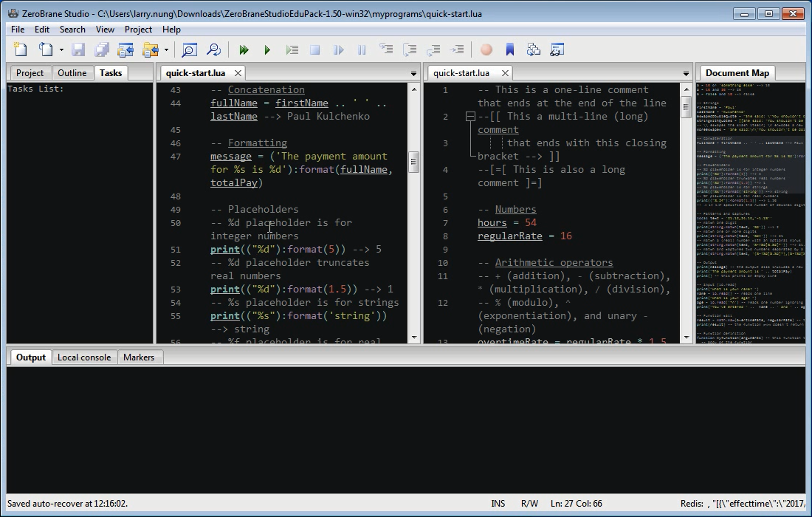The image size is (812, 517).
Task: Close the left quick-start.lua tab
Action: (238, 73)
